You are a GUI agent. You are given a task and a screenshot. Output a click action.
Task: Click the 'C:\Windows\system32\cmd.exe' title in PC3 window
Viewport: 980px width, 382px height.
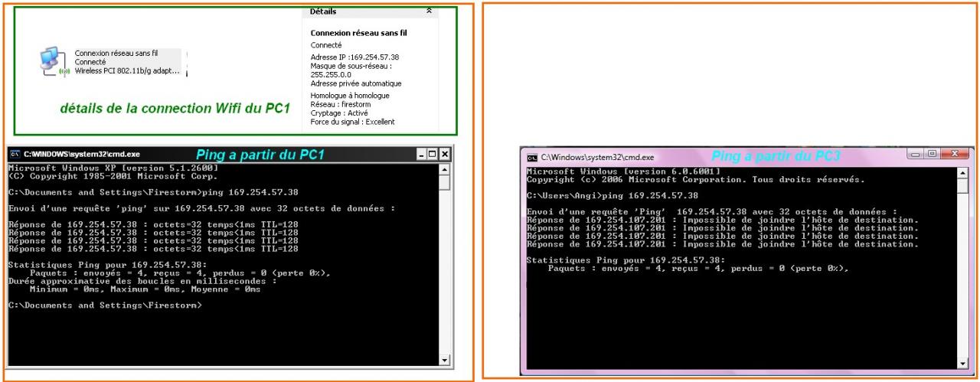tap(598, 157)
